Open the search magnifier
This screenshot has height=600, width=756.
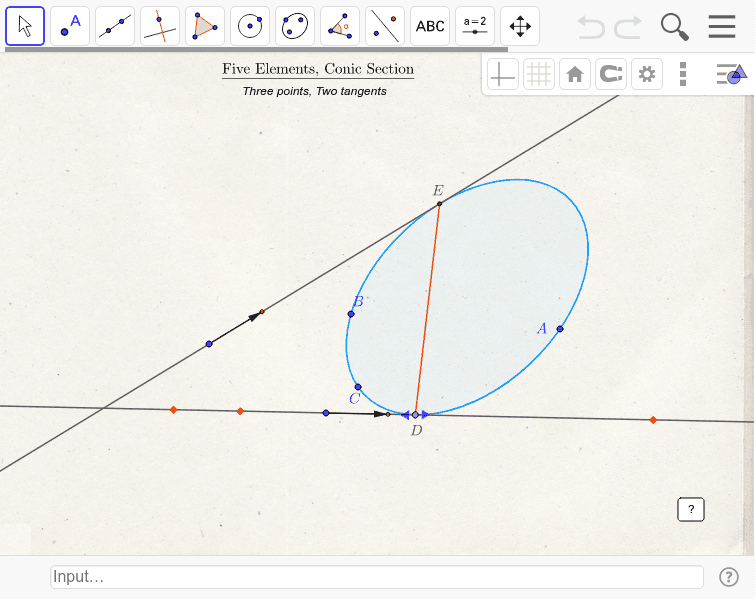tap(675, 27)
